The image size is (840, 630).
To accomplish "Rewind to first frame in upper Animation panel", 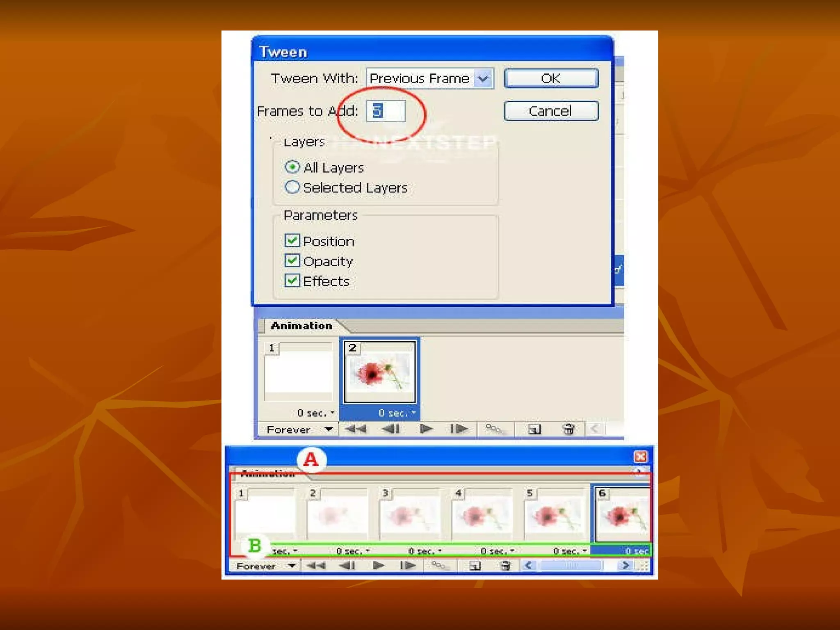I will (355, 429).
